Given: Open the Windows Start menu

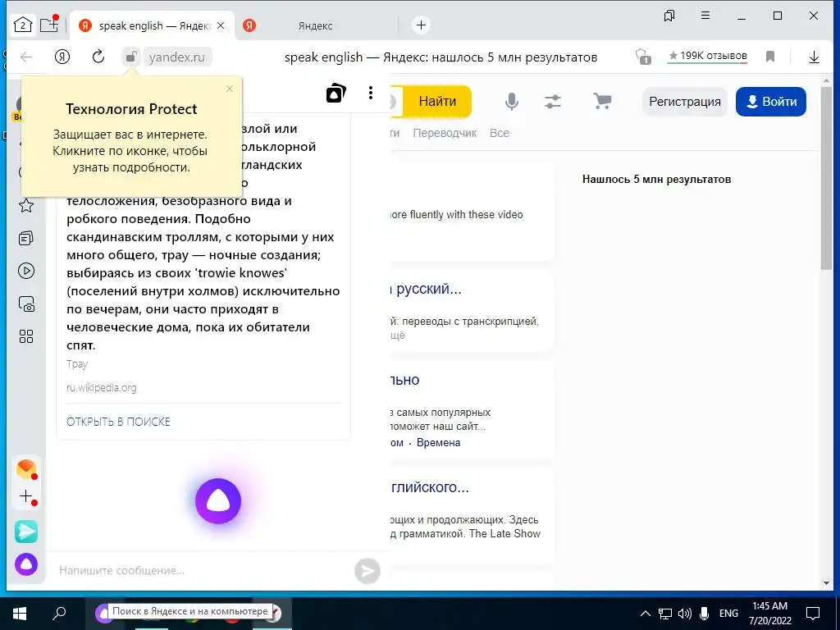Looking at the screenshot, I should point(20,614).
